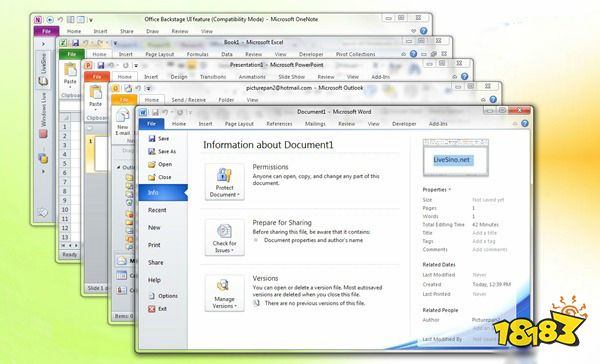Select slide 1 thumbnail in PowerPoint
The height and width of the screenshot is (364, 600).
pyautogui.click(x=101, y=153)
